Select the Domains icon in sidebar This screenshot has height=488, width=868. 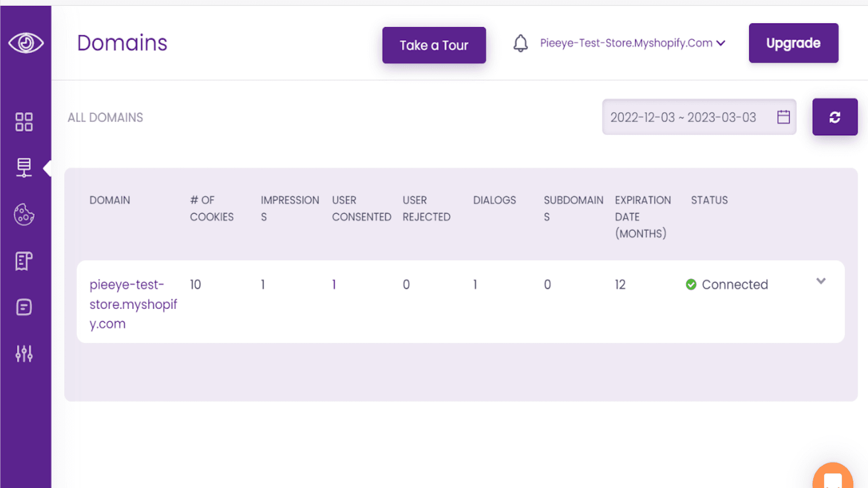click(24, 168)
